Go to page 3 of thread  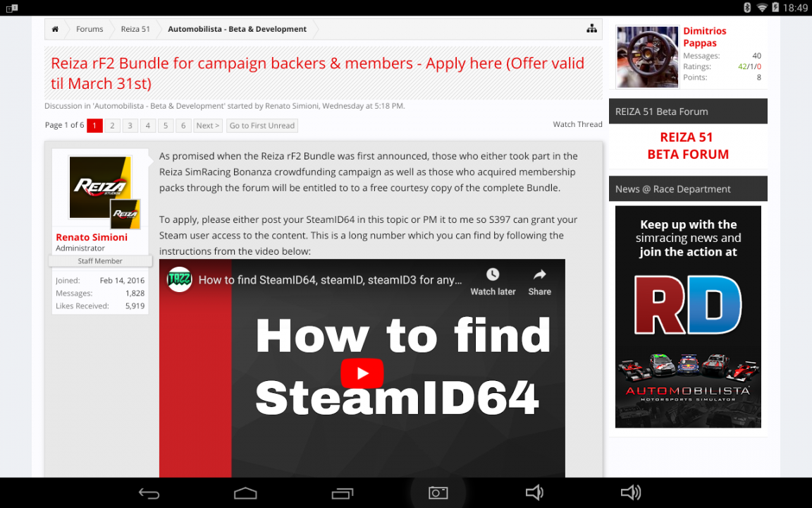click(x=130, y=126)
